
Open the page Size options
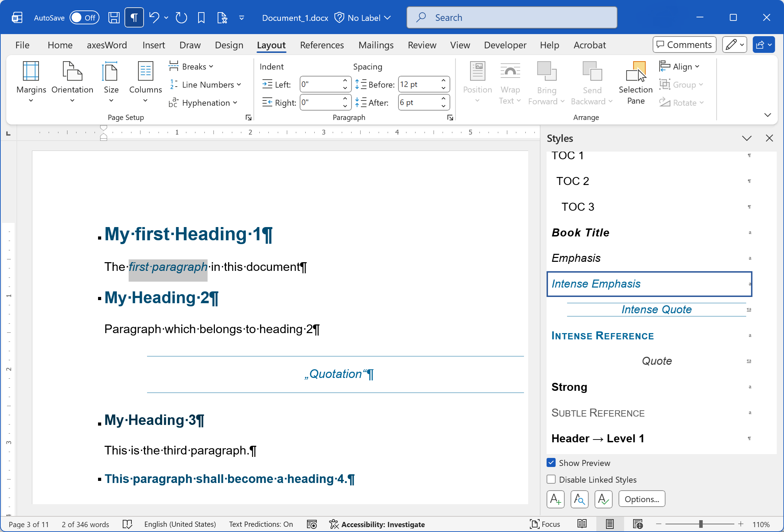click(111, 82)
